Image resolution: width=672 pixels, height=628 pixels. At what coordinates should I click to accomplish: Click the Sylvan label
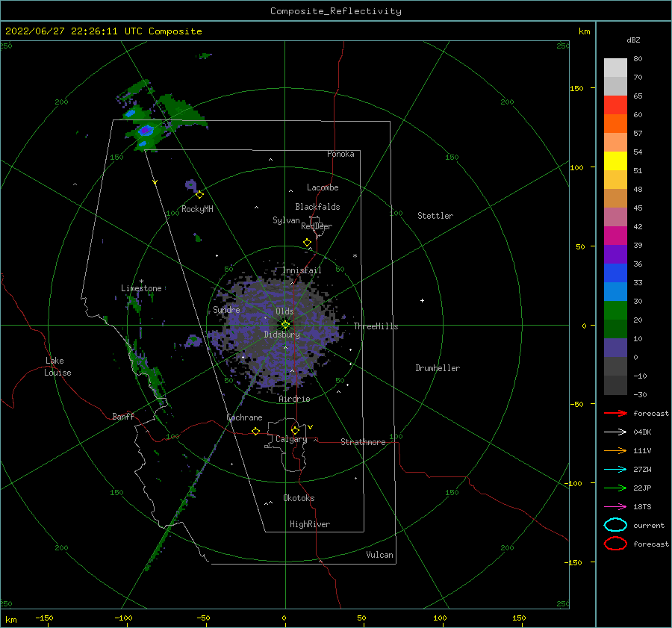[286, 220]
